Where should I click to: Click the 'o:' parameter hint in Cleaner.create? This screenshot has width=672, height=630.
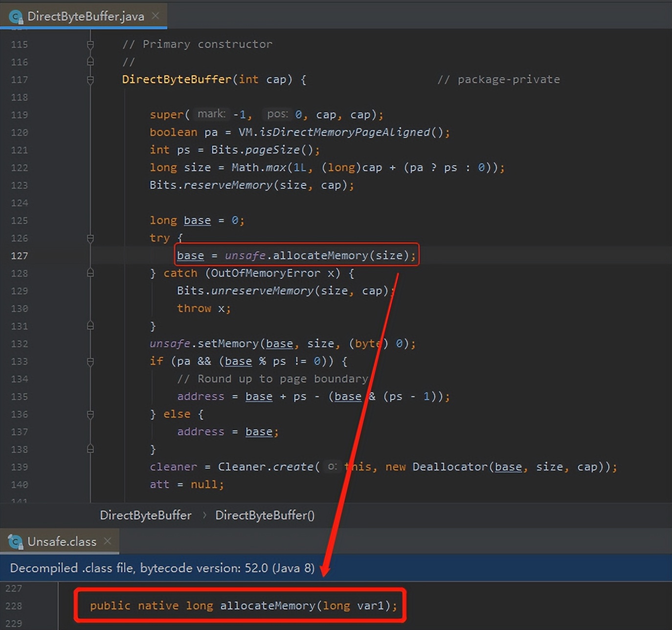332,467
